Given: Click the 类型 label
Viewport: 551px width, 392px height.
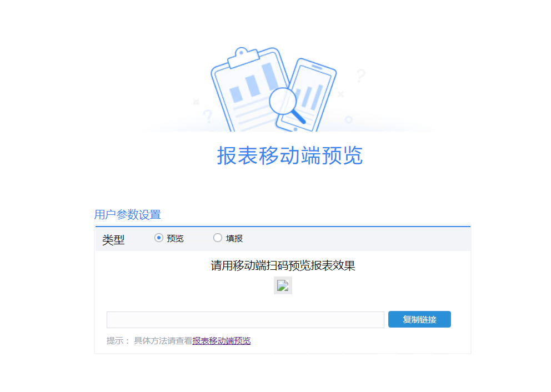Looking at the screenshot, I should click(113, 240).
